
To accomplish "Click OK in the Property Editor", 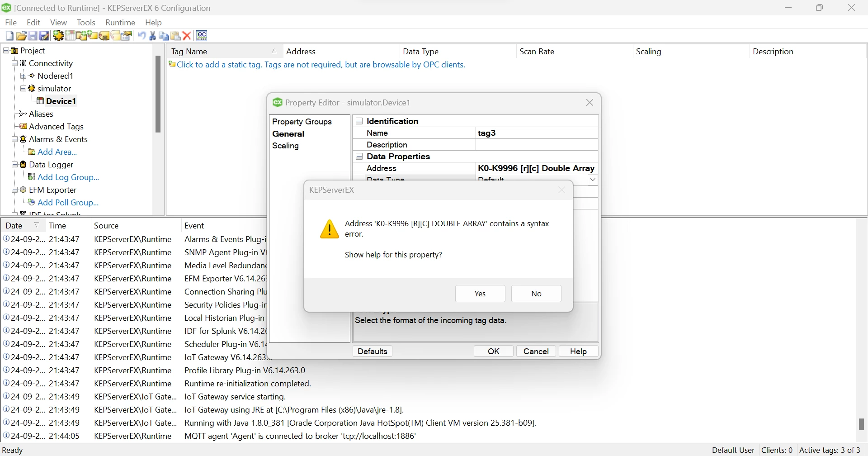I will tap(494, 351).
